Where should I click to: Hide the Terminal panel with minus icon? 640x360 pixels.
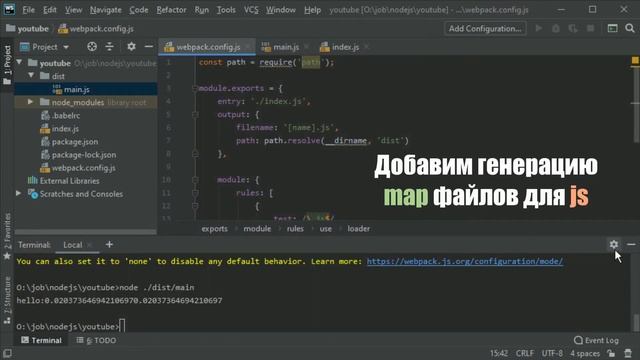click(631, 244)
